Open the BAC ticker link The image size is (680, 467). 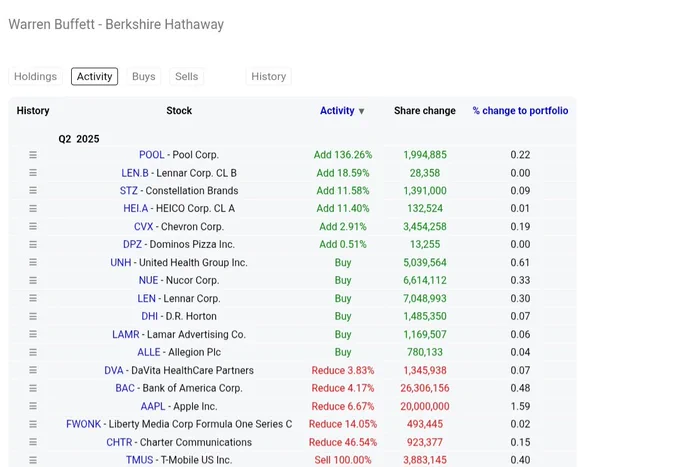[x=125, y=389]
